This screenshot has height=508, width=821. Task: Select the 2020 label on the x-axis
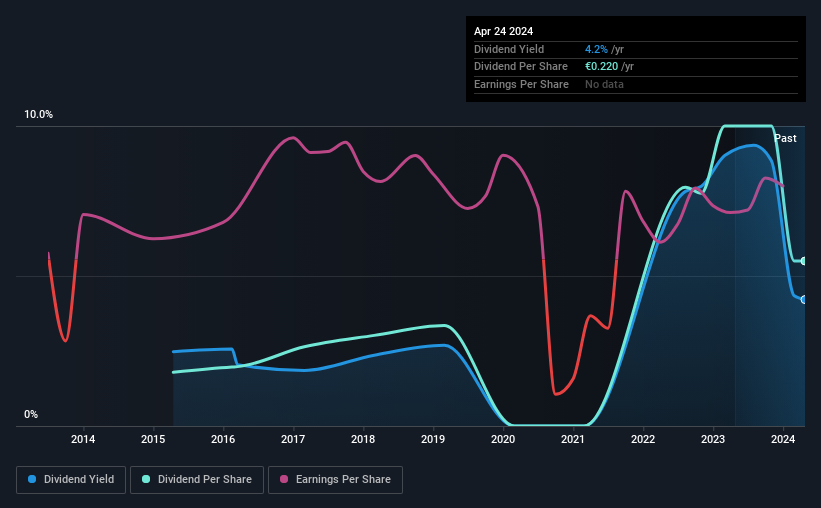[x=503, y=439]
